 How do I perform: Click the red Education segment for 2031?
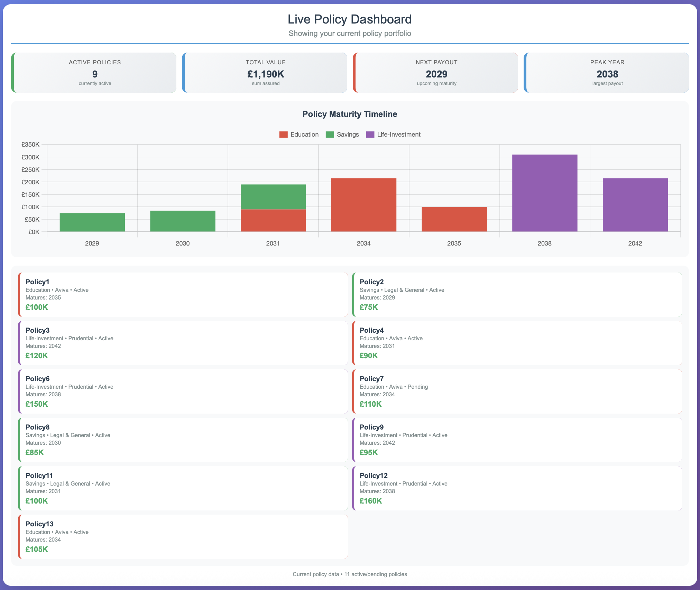pyautogui.click(x=273, y=221)
